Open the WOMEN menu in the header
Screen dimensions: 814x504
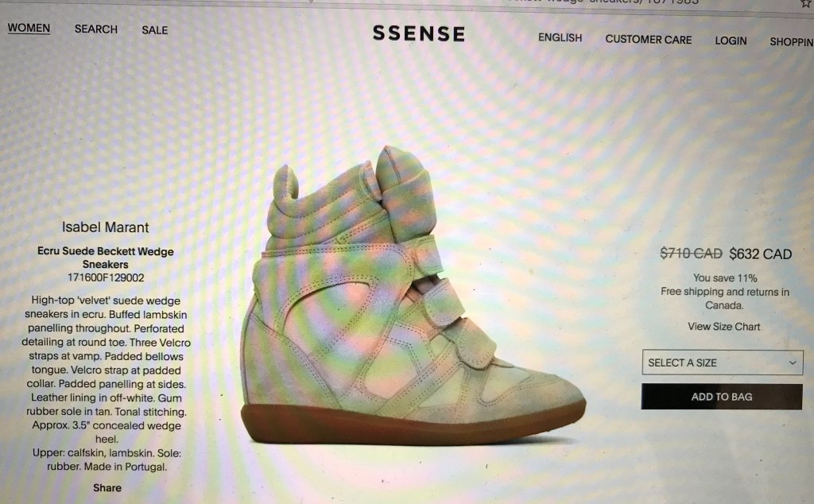[29, 28]
